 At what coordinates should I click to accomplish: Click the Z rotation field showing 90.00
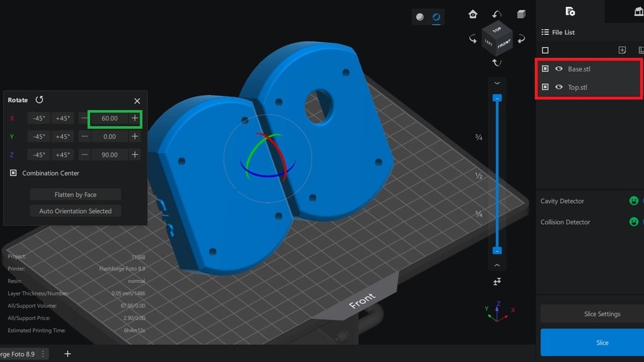pyautogui.click(x=109, y=154)
